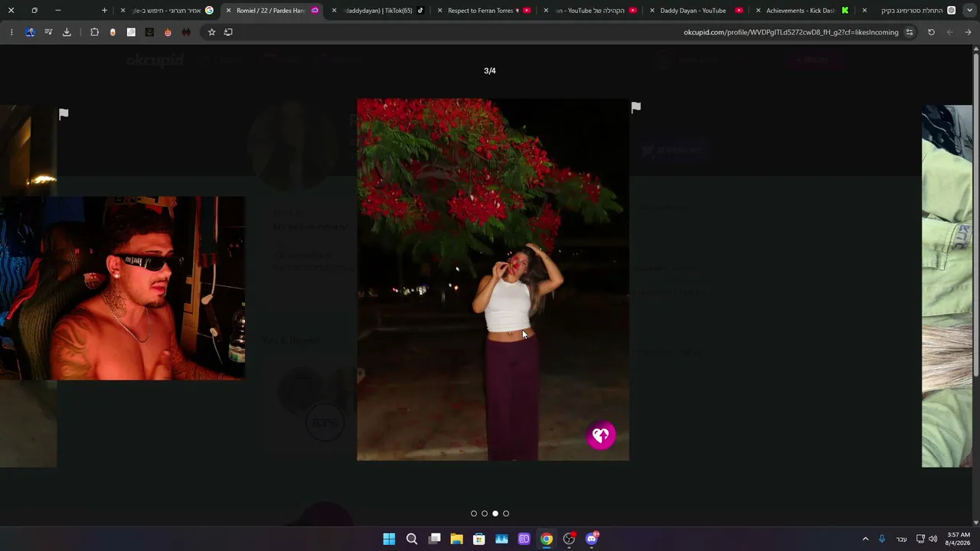This screenshot has width=980, height=551.
Task: Click the 3/4 photo counter text
Action: pos(490,70)
